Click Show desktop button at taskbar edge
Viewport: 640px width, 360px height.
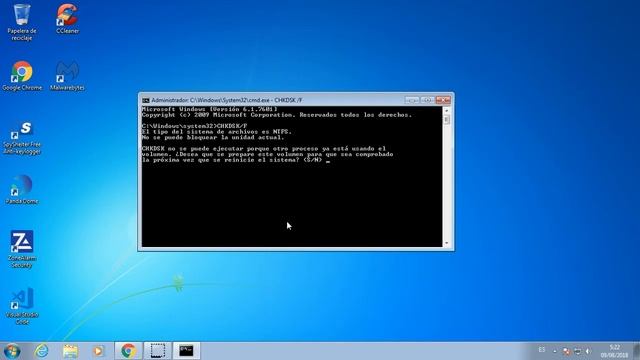(636, 351)
